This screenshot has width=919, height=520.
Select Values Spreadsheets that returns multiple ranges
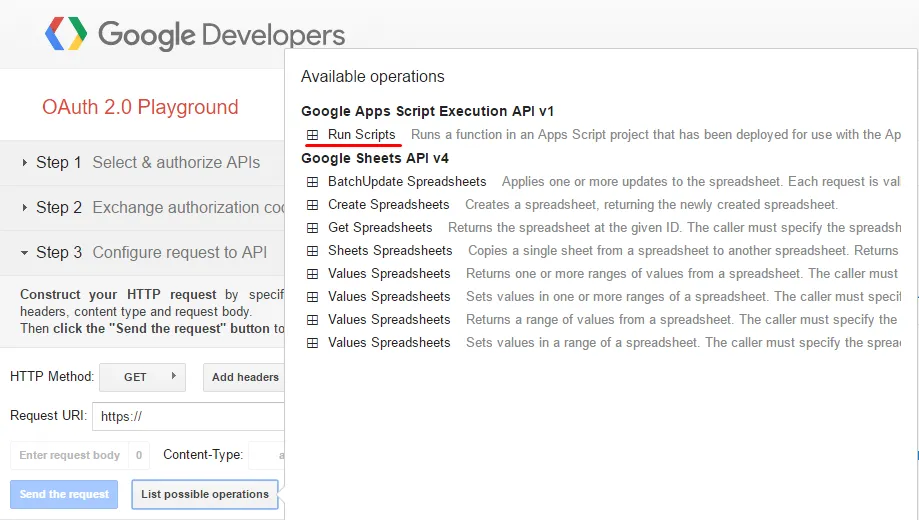[389, 274]
